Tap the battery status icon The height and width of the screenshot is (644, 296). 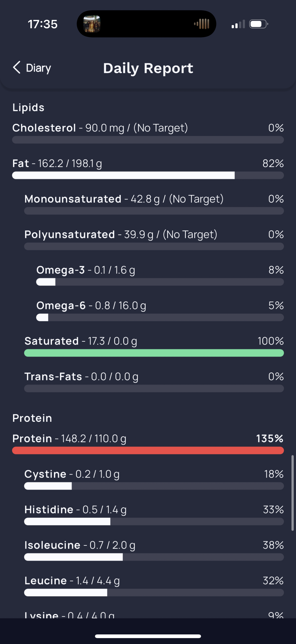pos(258,24)
